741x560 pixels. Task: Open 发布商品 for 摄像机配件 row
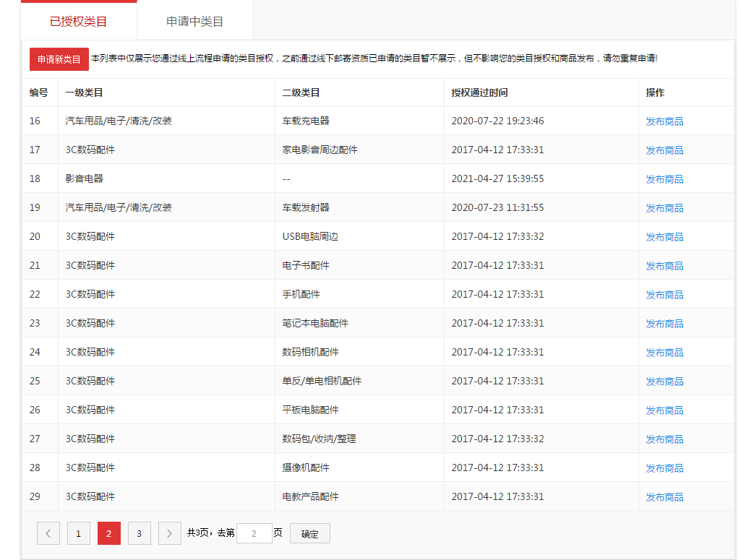point(664,468)
